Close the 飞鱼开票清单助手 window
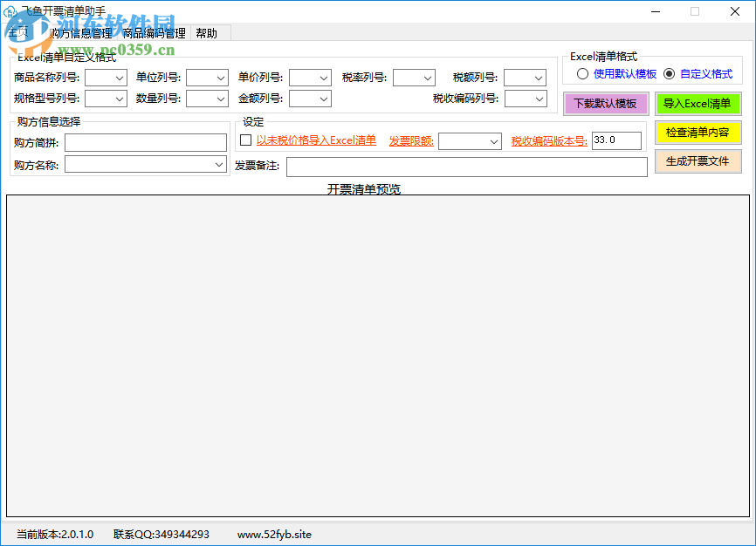 pyautogui.click(x=735, y=11)
